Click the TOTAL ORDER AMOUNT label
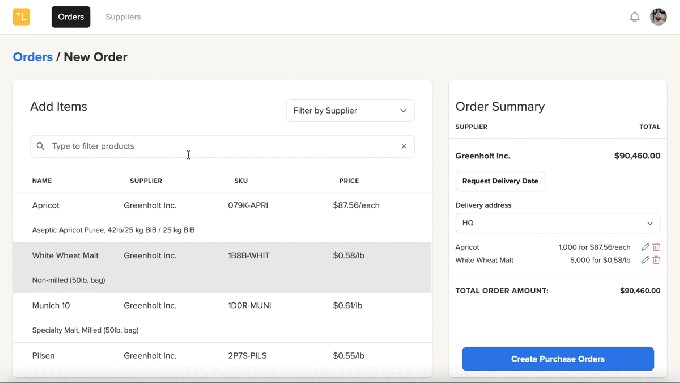Image resolution: width=680 pixels, height=383 pixels. pos(502,291)
